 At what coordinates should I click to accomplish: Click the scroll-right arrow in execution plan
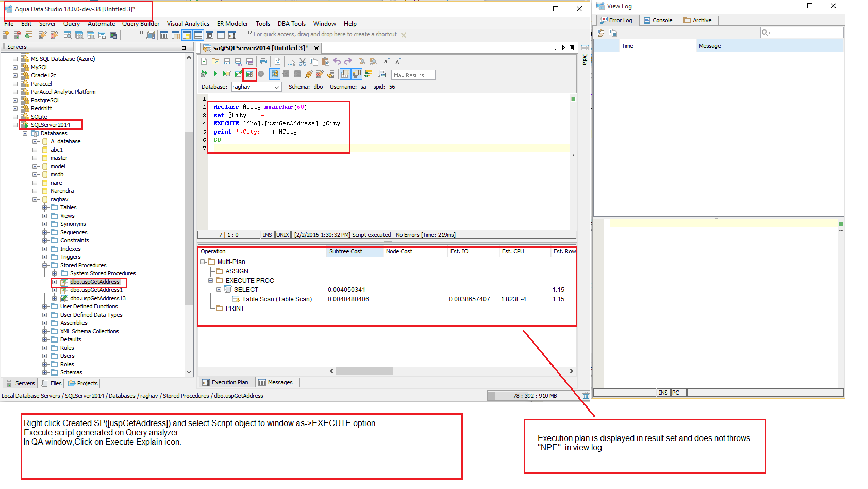(x=571, y=371)
